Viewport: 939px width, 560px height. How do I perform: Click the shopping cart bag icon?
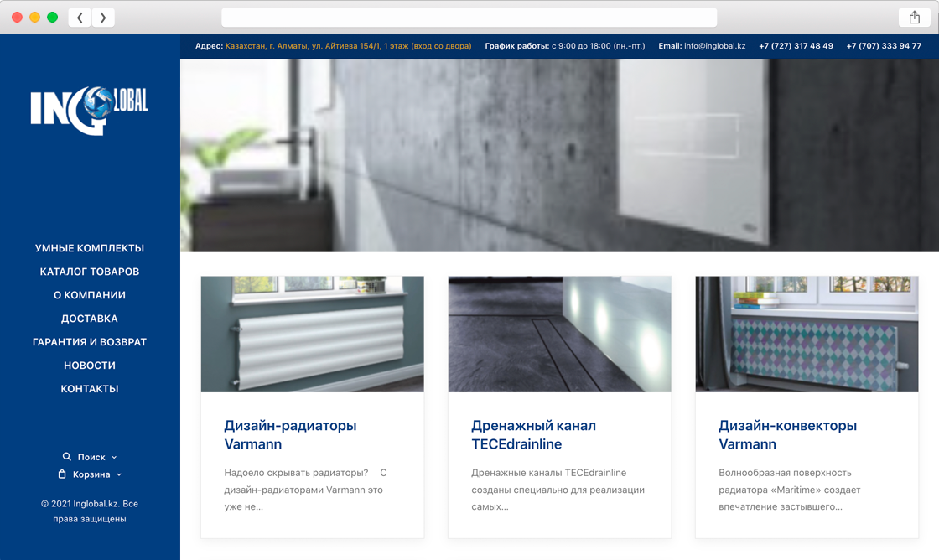tap(62, 474)
